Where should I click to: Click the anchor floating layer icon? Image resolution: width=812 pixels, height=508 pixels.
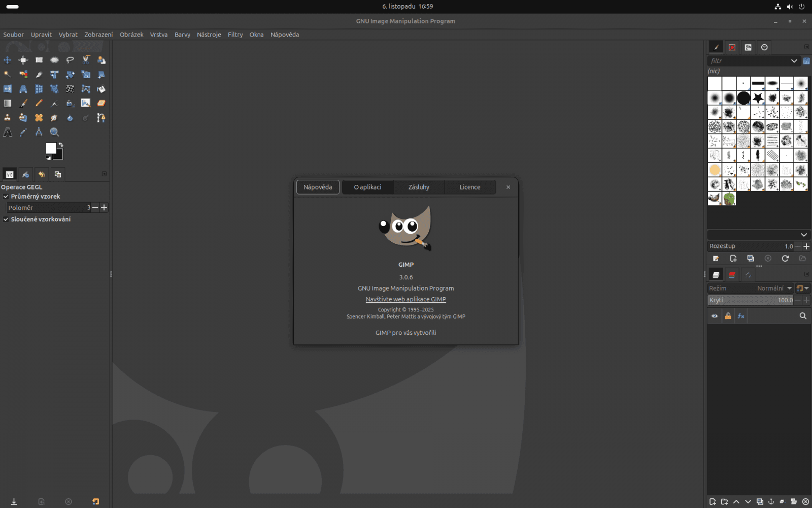pos(771,501)
